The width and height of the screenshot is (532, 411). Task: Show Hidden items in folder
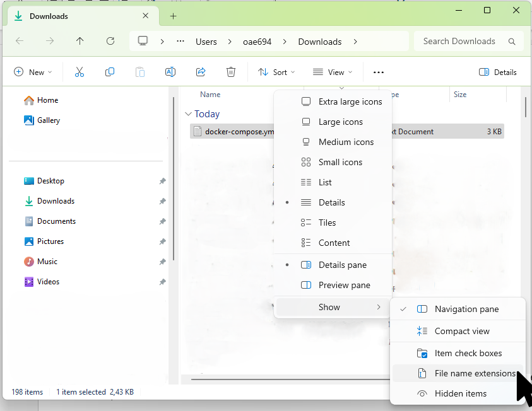coord(460,393)
